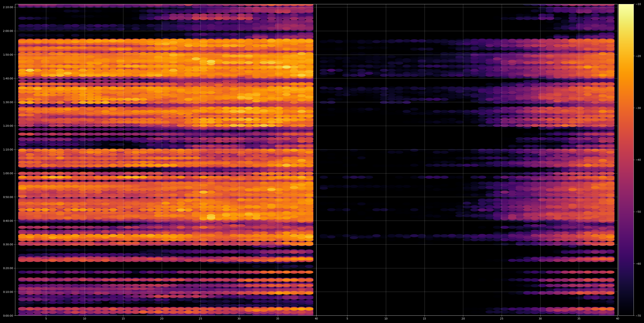Select x-axis label 30 of the left heatmap
The height and width of the screenshot is (323, 644).
pyautogui.click(x=239, y=319)
